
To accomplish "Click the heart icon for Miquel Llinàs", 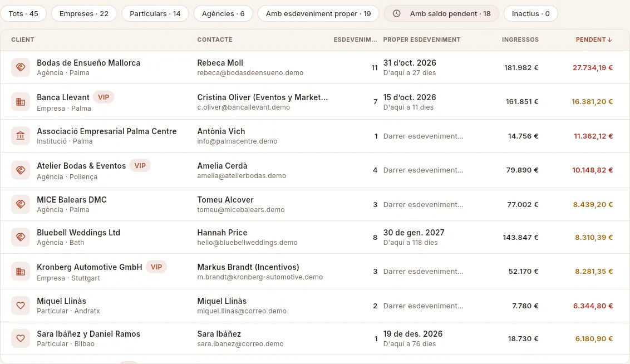I will (21, 306).
